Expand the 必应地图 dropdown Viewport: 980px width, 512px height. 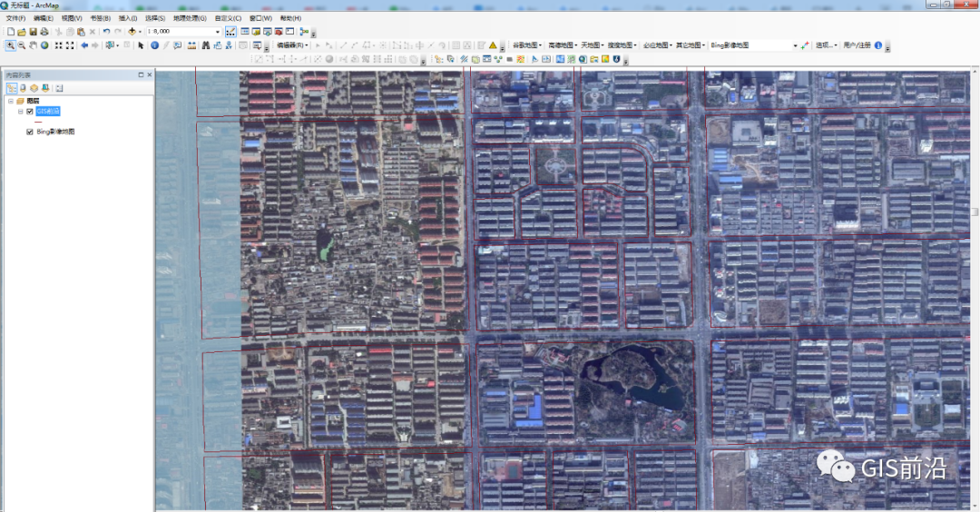658,45
